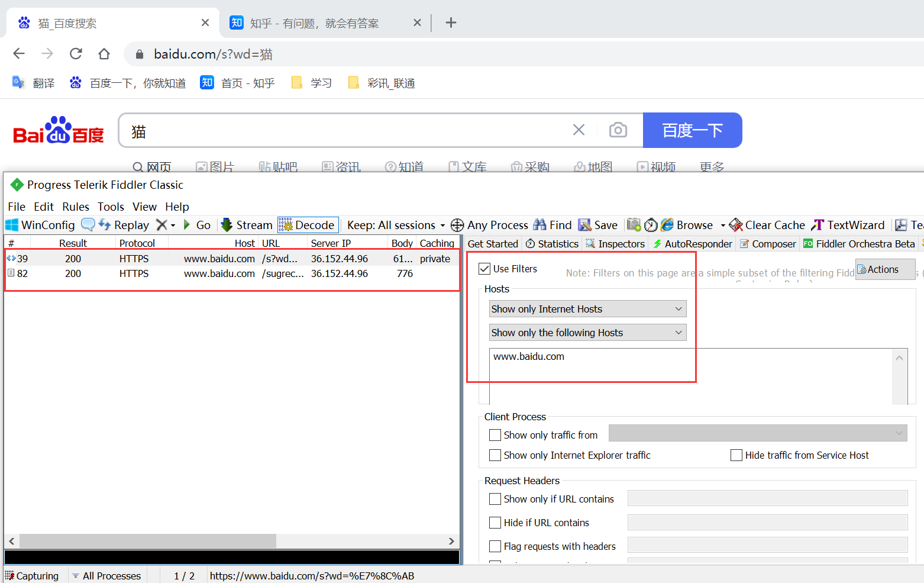The image size is (924, 583).
Task: Click the WinConfig toolbar icon
Action: click(x=12, y=225)
